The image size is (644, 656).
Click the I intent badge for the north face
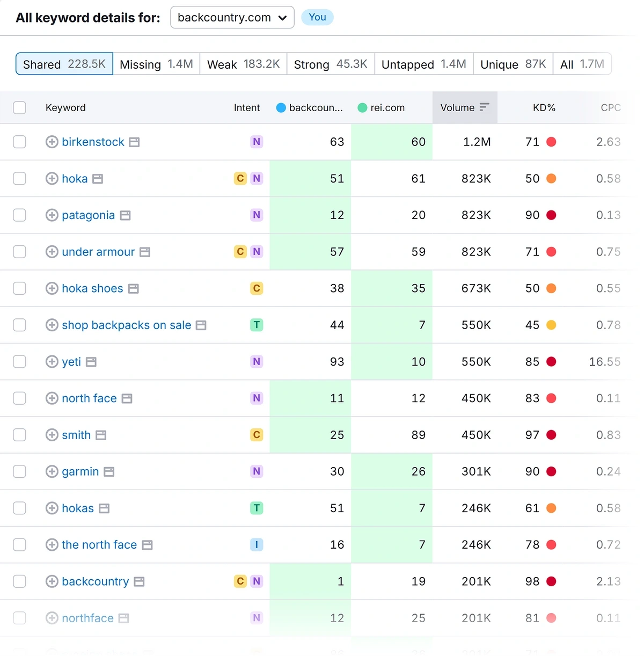tap(257, 545)
